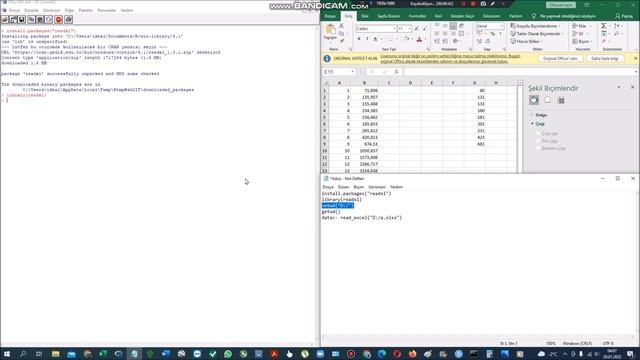This screenshot has width=640, height=360.
Task: Click the Windows Start button
Action: point(7,354)
